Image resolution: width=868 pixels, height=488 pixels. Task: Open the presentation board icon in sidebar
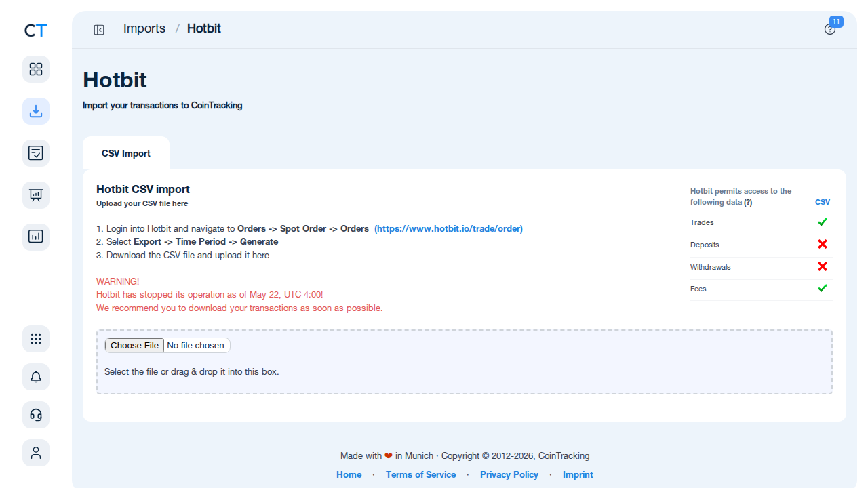click(36, 195)
